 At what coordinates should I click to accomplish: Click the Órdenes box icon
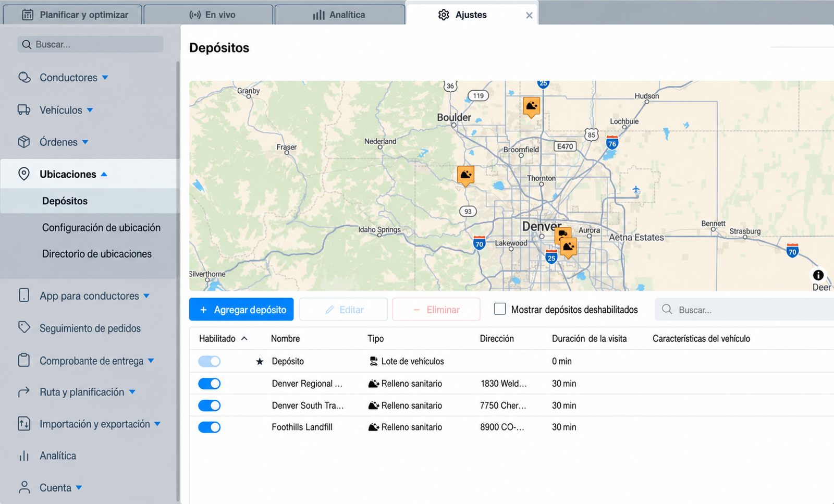tap(24, 142)
